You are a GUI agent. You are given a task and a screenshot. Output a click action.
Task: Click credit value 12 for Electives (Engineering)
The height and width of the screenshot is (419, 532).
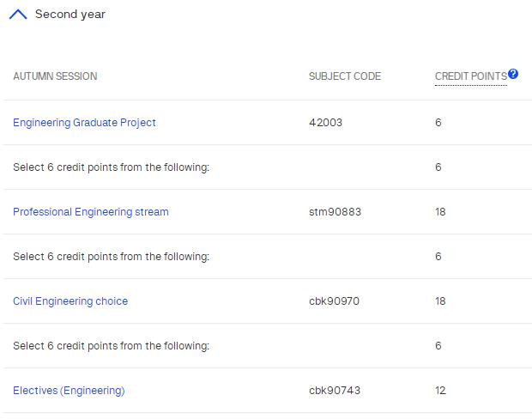click(x=440, y=391)
